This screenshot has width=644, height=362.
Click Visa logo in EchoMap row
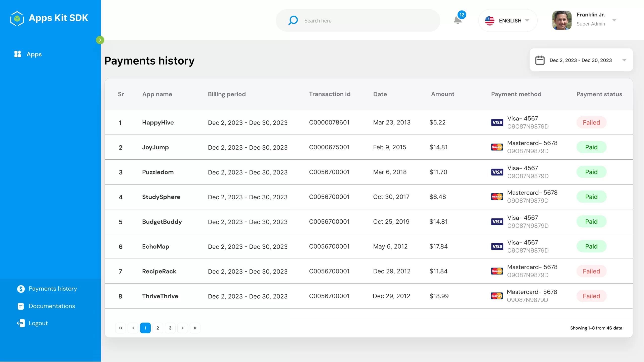[497, 246]
